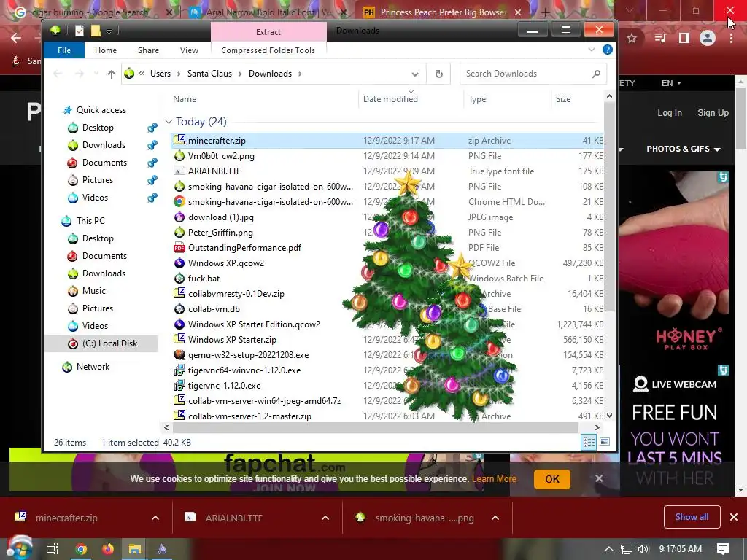Switch to Details view icon in status bar

(x=589, y=442)
